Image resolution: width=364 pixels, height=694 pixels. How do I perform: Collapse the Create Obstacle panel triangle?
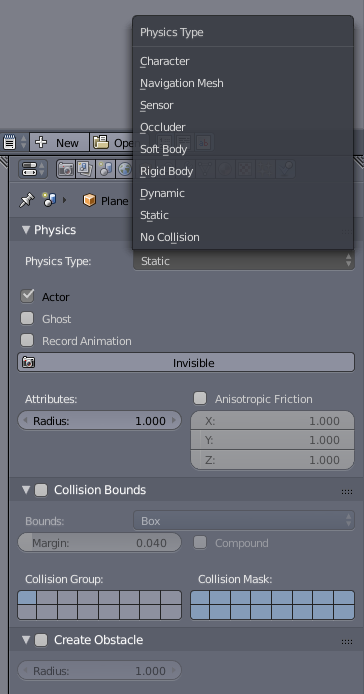[x=26, y=640]
